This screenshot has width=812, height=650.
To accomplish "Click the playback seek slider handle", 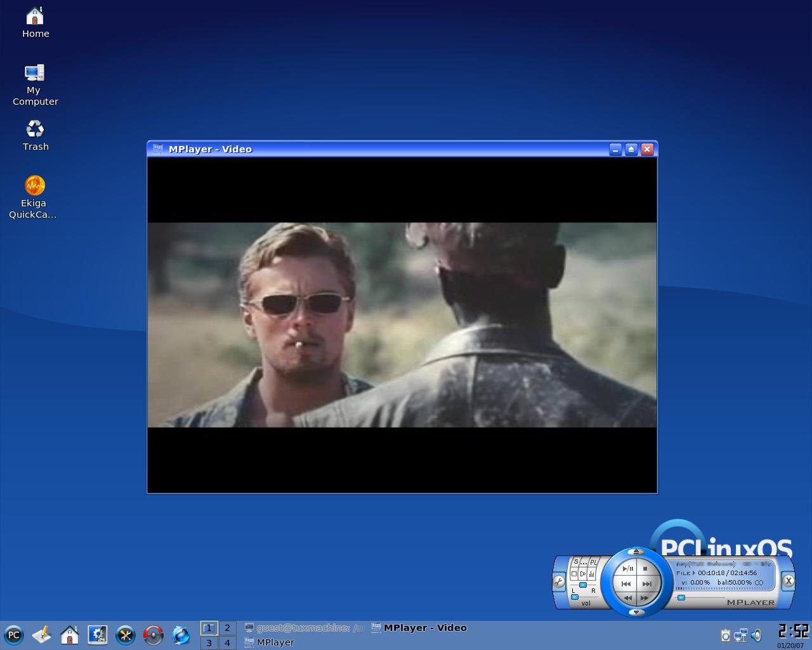I will 681,597.
